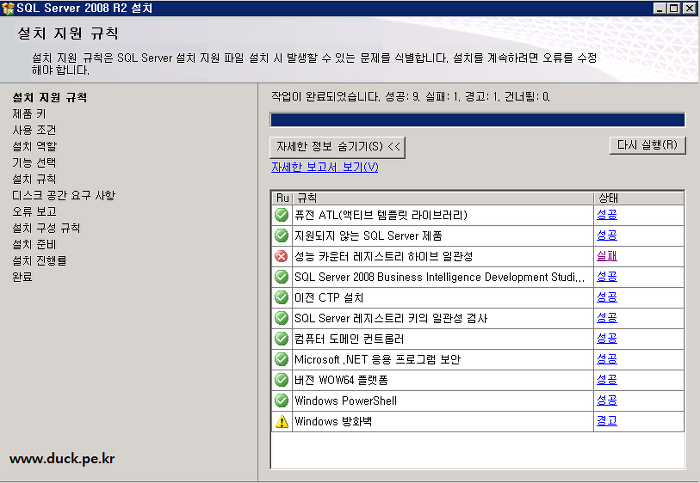Close the SQL Server setup window
This screenshot has height=483, width=700.
[x=689, y=8]
